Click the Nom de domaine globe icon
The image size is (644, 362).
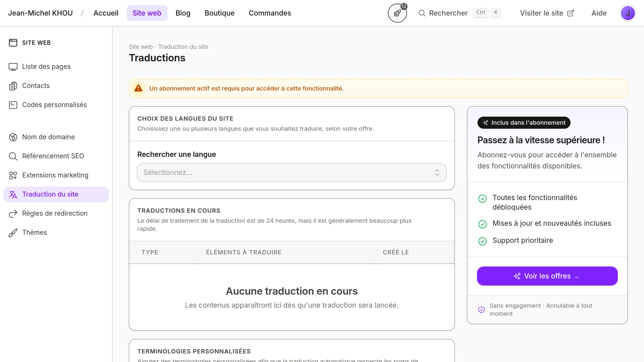pyautogui.click(x=13, y=137)
